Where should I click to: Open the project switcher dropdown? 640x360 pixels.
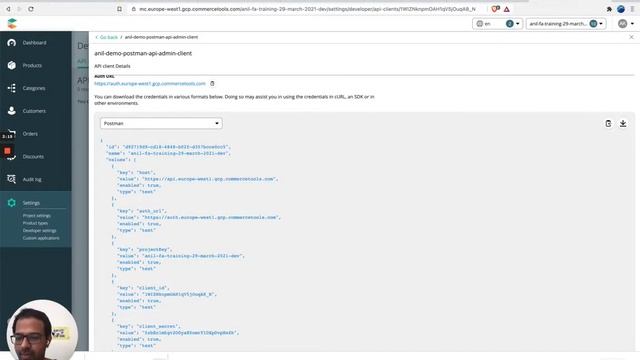coord(566,24)
